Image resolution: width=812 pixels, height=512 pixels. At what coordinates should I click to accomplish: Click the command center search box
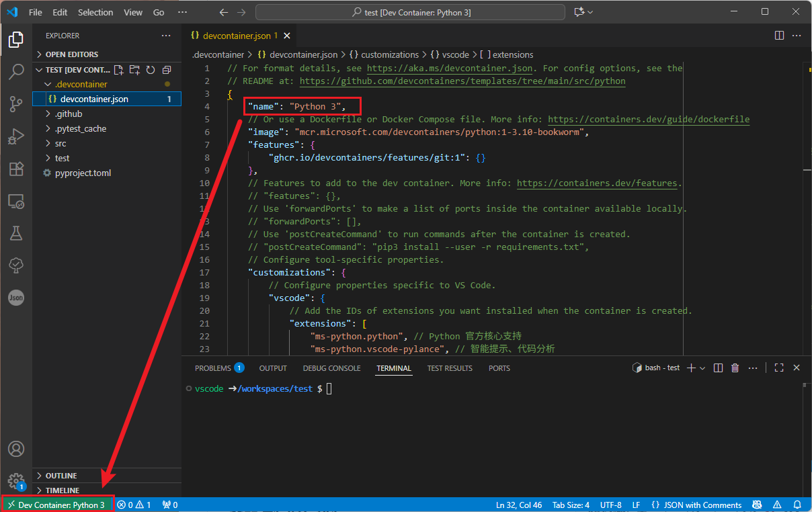[410, 12]
